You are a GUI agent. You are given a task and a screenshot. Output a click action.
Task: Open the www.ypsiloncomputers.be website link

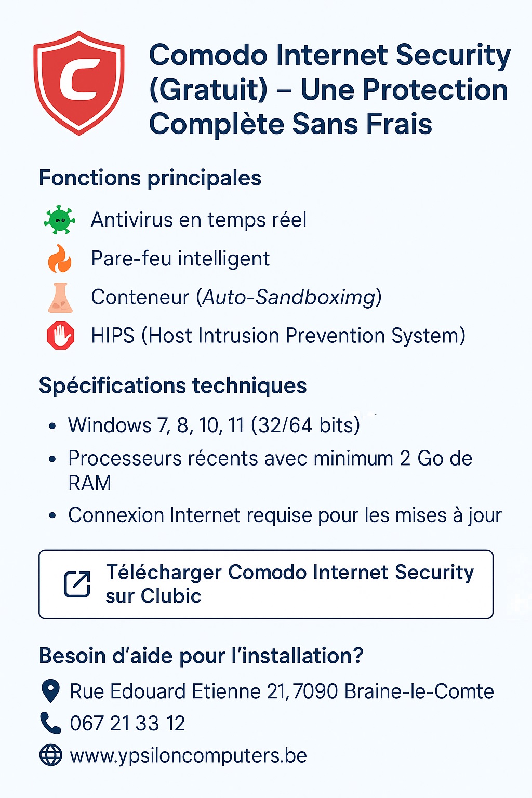click(x=188, y=755)
